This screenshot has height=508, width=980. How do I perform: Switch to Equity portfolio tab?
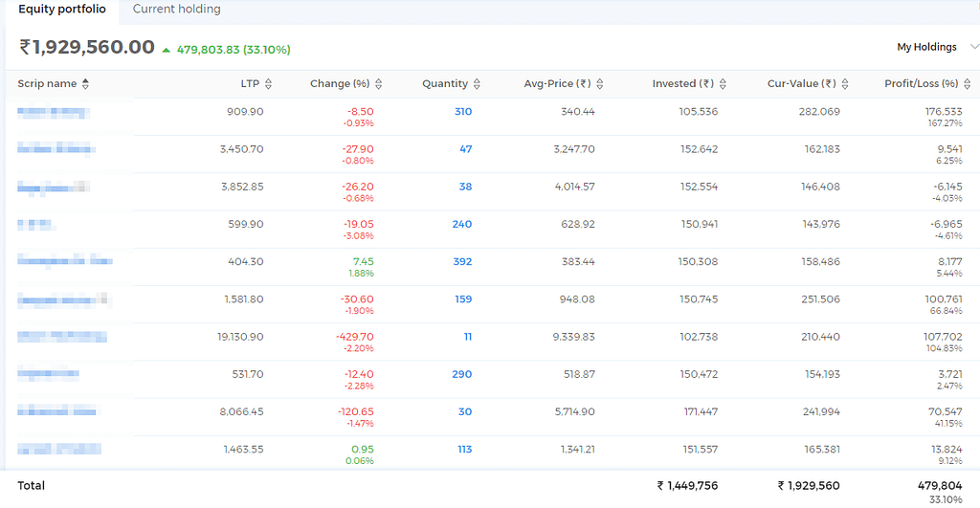click(x=62, y=10)
